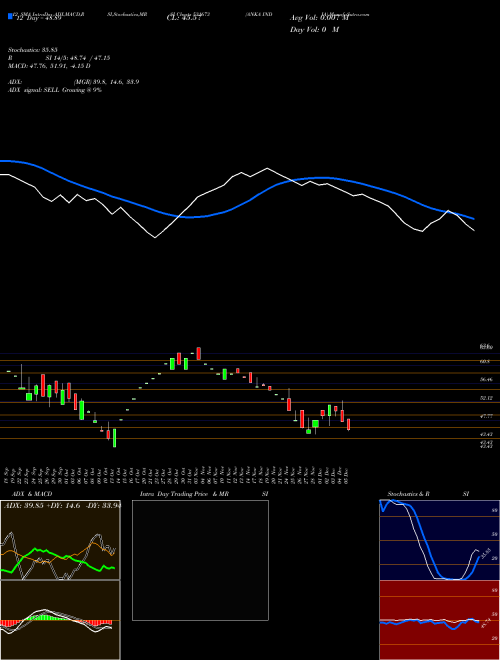Click the empty Intra Day Trading Price panel
Viewport: 500px width, 660px height.
click(x=200, y=560)
